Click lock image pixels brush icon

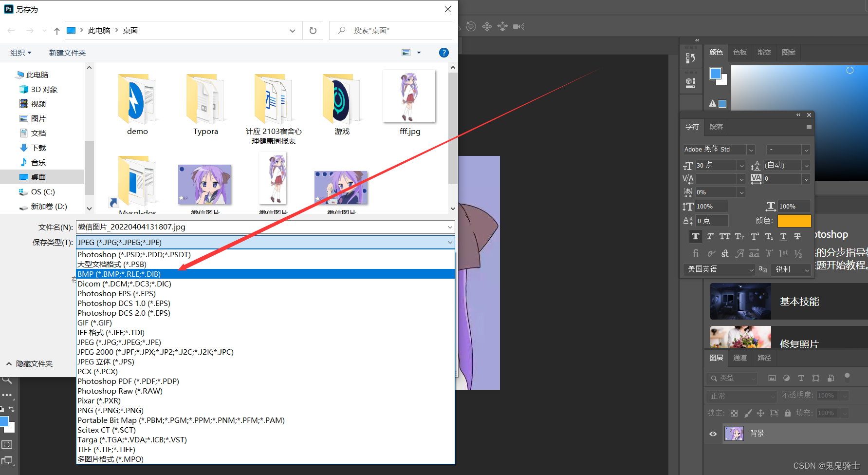tap(748, 413)
